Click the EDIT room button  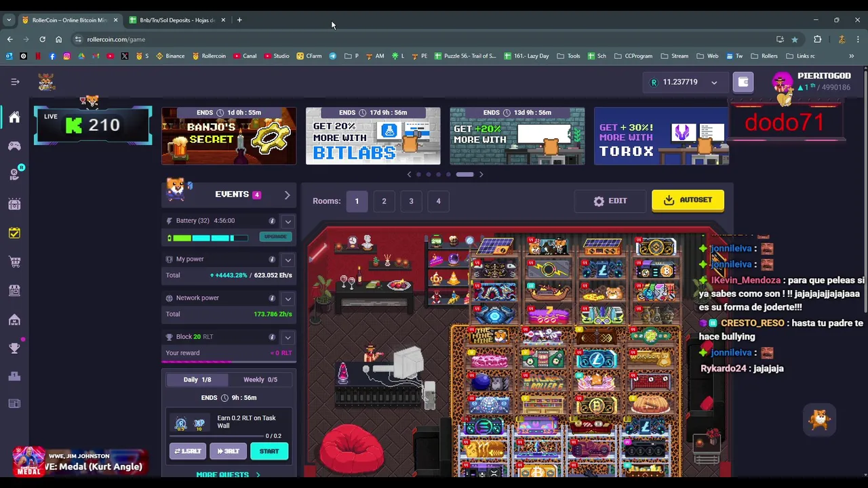(x=610, y=201)
